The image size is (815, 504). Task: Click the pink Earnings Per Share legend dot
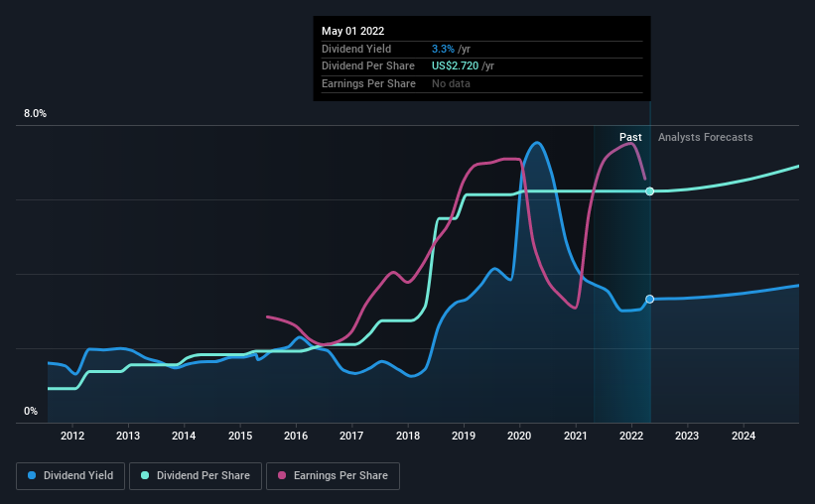pyautogui.click(x=282, y=475)
